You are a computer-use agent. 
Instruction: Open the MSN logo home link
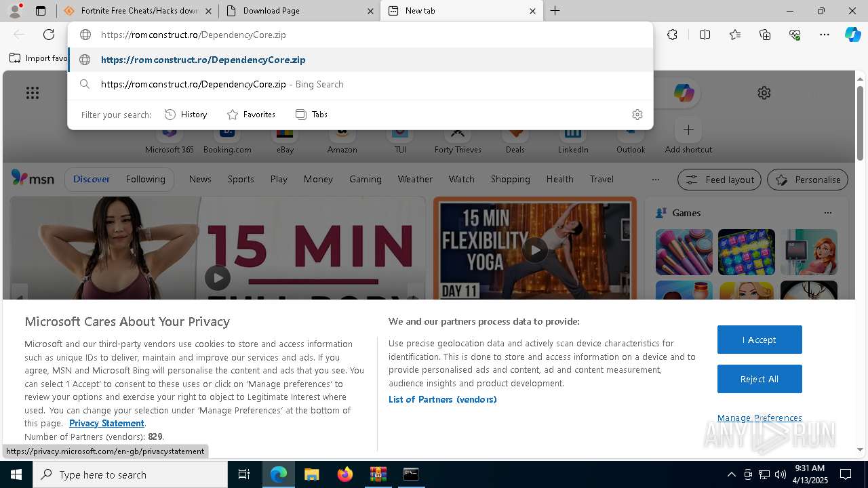33,178
